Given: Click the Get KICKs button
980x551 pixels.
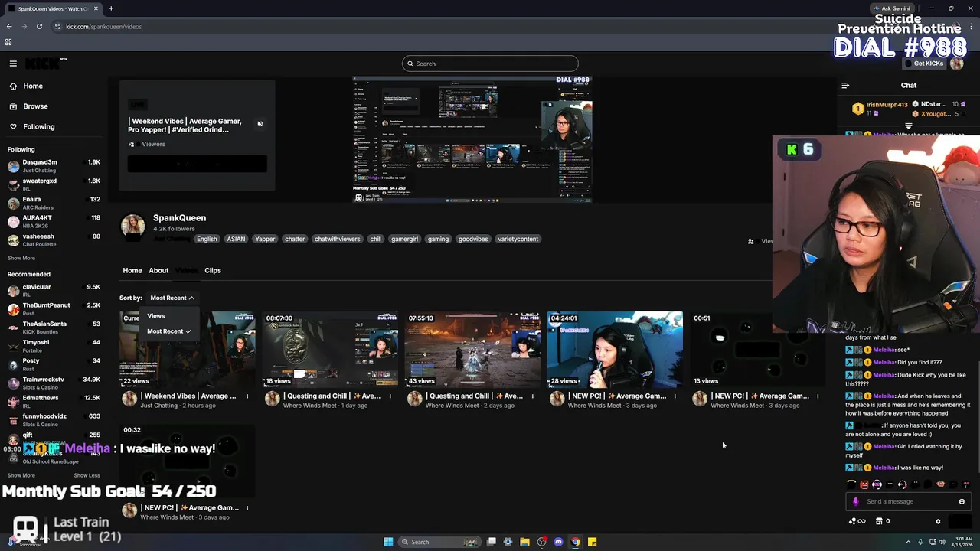Looking at the screenshot, I should click(923, 64).
